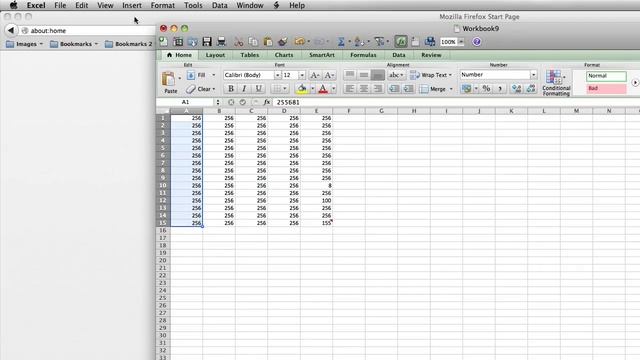Screen dimensions: 640x360
Task: Click the Increase font size icon
Action: pos(315,75)
